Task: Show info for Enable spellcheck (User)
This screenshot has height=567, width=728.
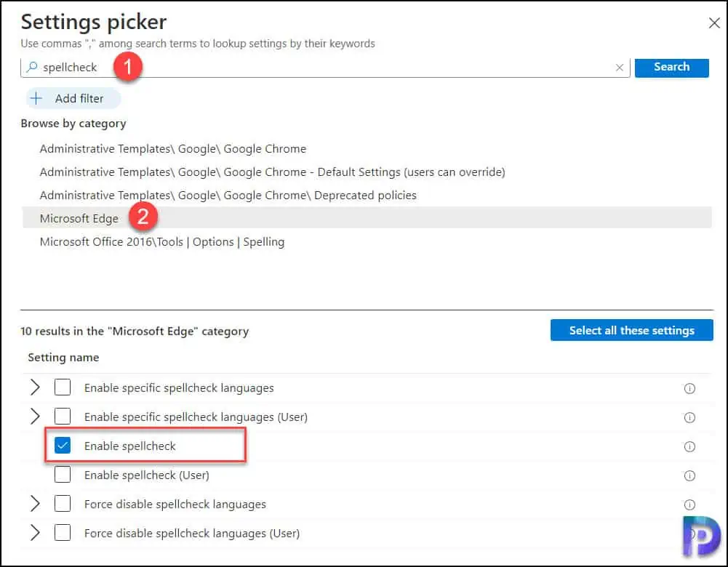Action: [x=689, y=475]
